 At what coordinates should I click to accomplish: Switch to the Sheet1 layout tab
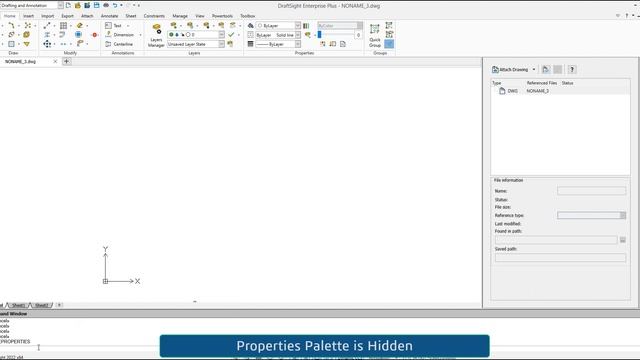18,305
